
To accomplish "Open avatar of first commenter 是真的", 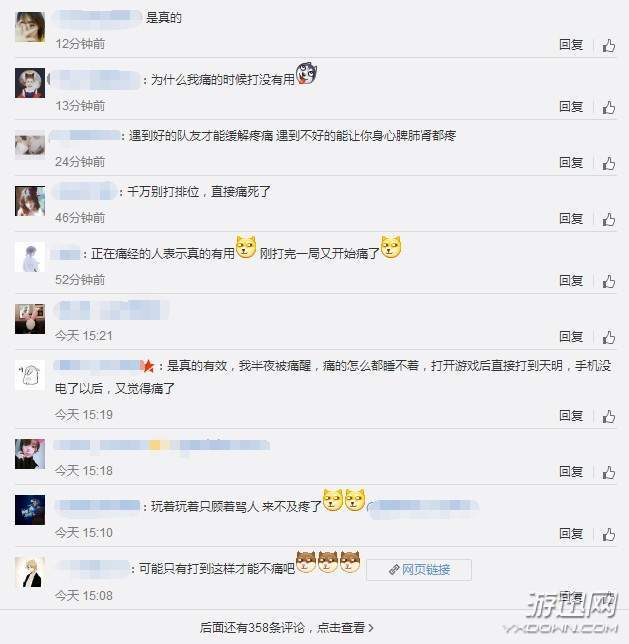I will pyautogui.click(x=30, y=27).
